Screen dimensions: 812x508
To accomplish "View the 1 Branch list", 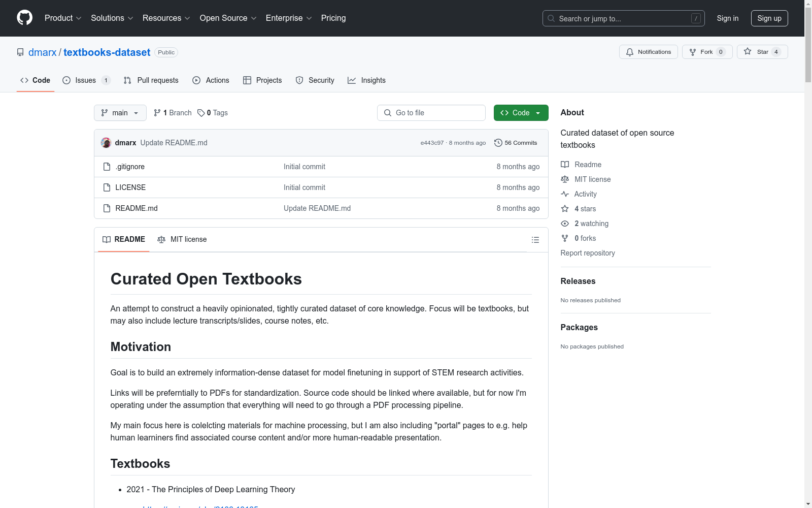I will [173, 113].
